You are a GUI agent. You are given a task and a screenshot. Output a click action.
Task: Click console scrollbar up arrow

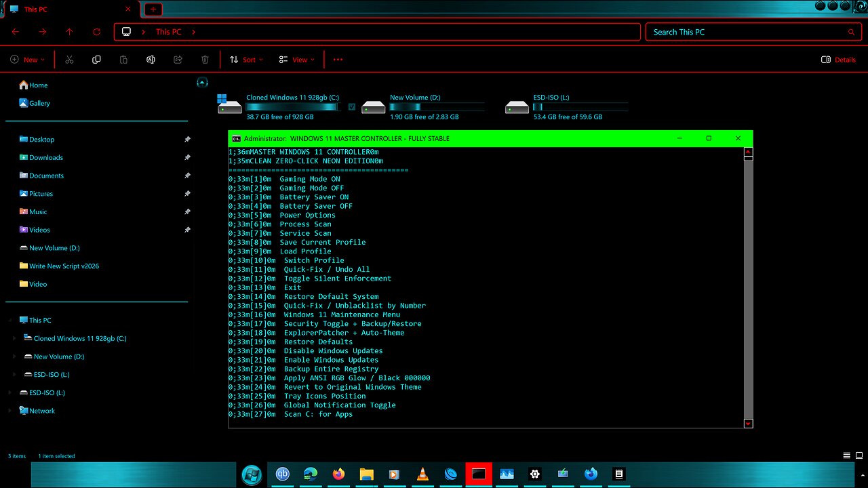748,152
